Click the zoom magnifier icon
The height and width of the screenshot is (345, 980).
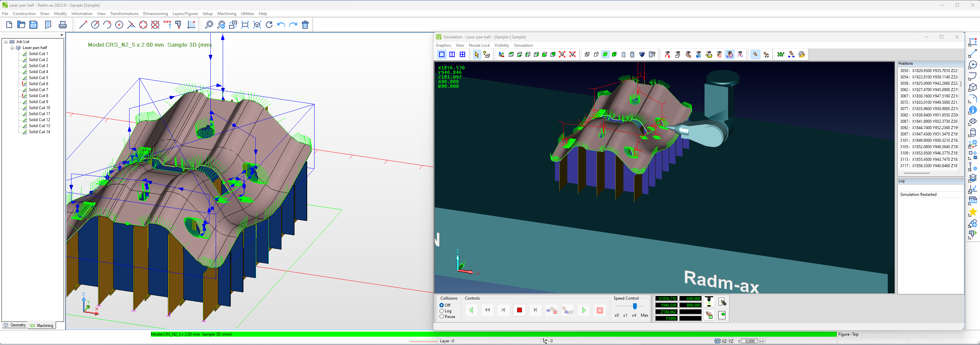pyautogui.click(x=209, y=25)
